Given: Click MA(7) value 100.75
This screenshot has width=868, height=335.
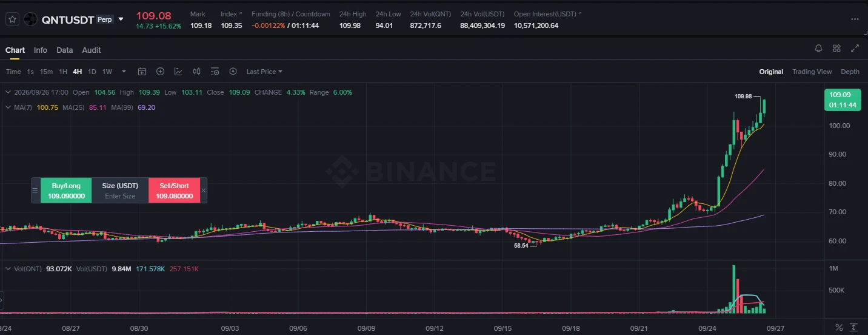Looking at the screenshot, I should [47, 107].
